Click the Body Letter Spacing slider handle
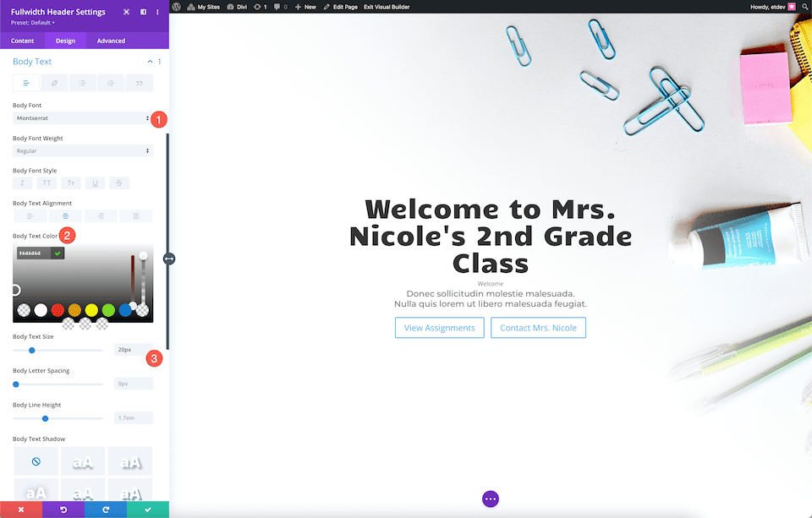This screenshot has width=812, height=518. pyautogui.click(x=16, y=384)
